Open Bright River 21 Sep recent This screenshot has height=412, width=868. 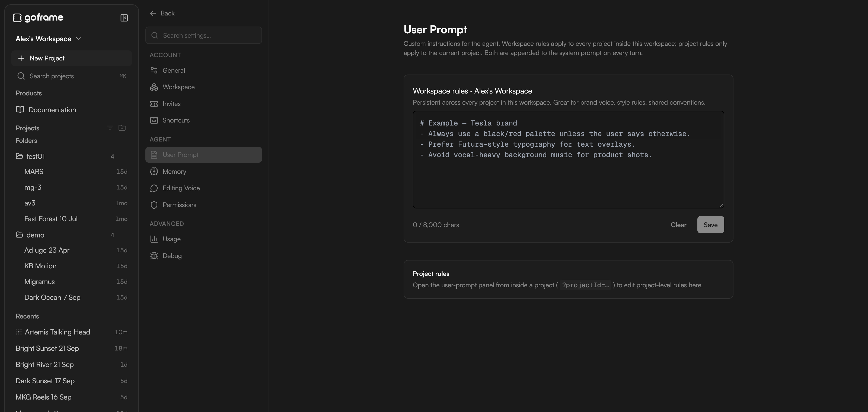pyautogui.click(x=71, y=365)
